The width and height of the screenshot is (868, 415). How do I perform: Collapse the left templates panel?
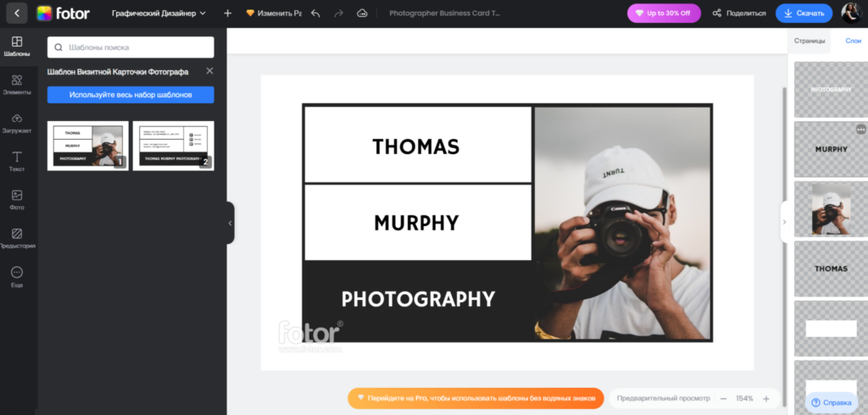pyautogui.click(x=230, y=223)
